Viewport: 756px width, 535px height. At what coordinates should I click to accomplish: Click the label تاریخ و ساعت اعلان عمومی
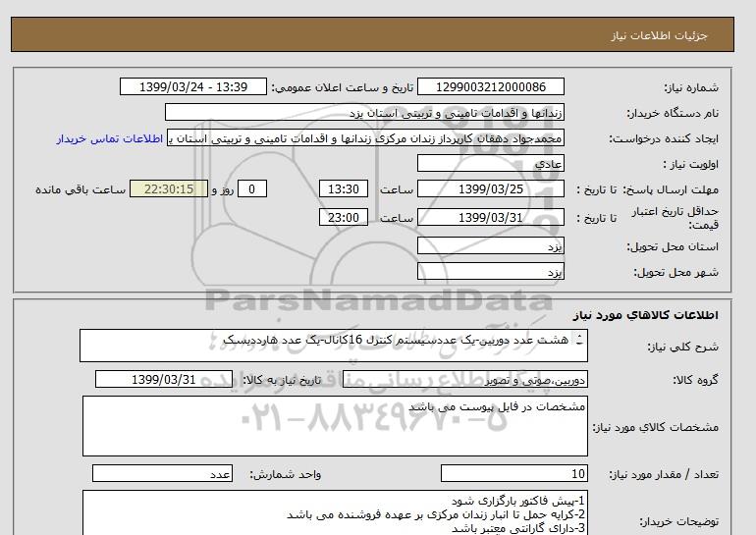pos(343,87)
